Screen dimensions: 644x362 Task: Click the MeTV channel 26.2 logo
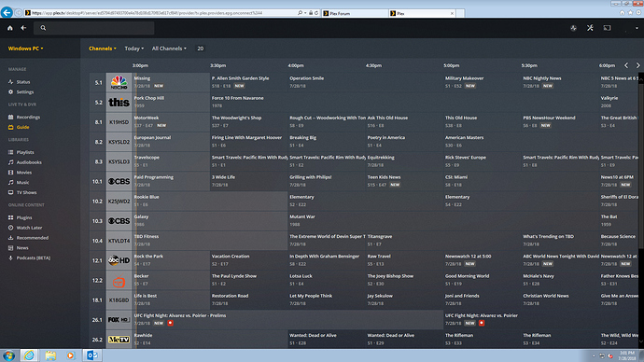tap(119, 340)
